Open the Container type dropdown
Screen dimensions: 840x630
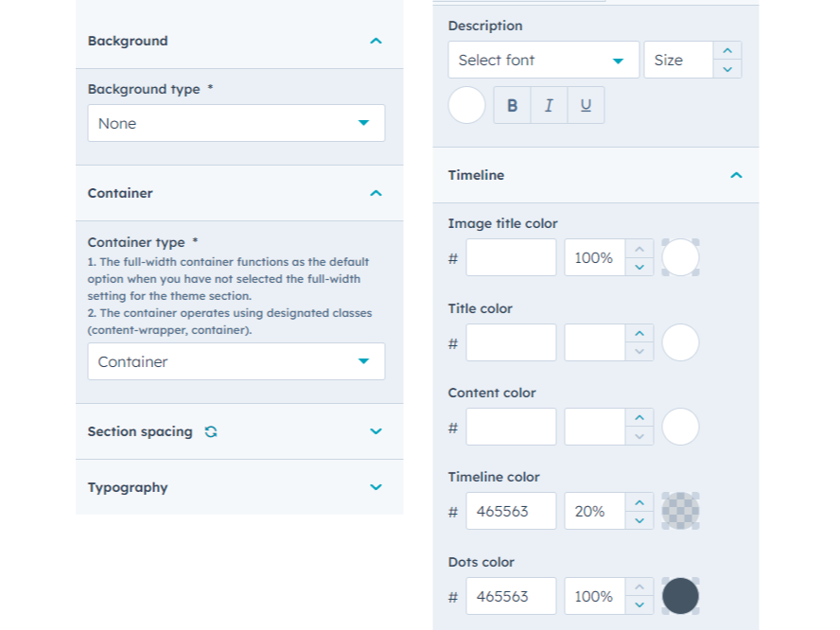(x=236, y=361)
